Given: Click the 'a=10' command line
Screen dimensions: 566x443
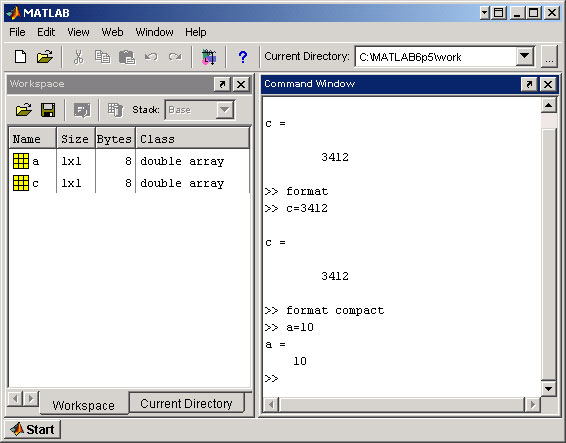Looking at the screenshot, I should point(289,327).
